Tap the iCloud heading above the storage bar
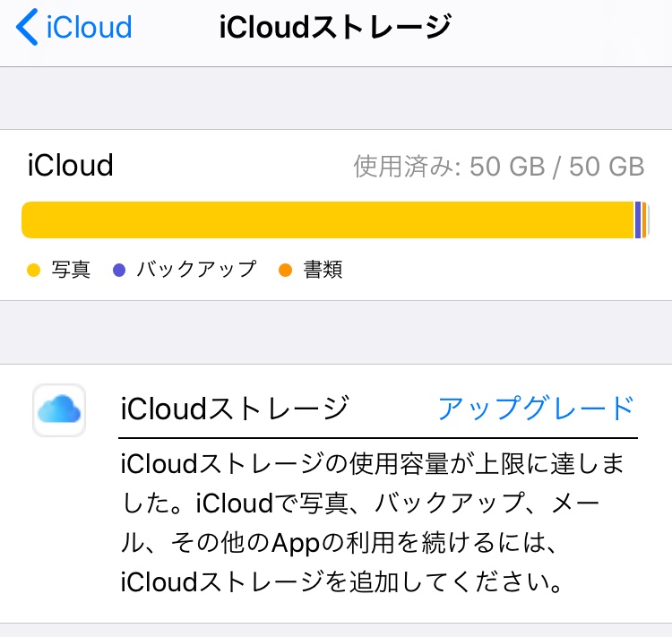The image size is (672, 637). pos(71,166)
